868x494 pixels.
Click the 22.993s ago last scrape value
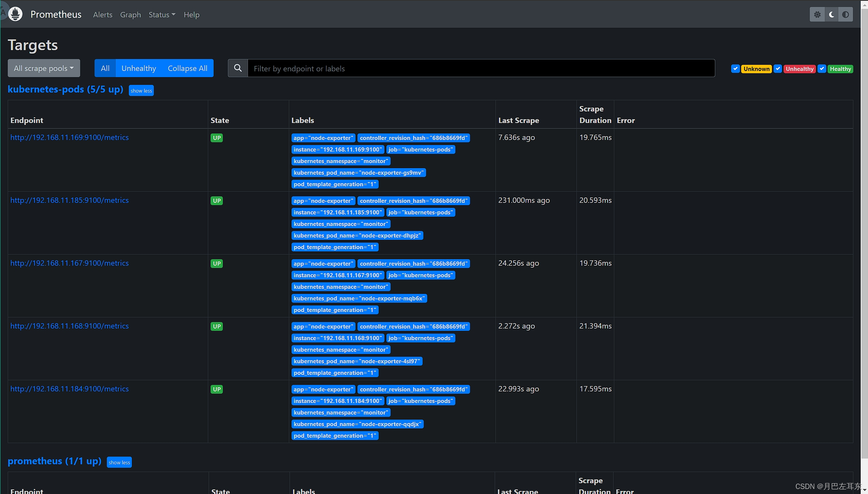tap(519, 389)
